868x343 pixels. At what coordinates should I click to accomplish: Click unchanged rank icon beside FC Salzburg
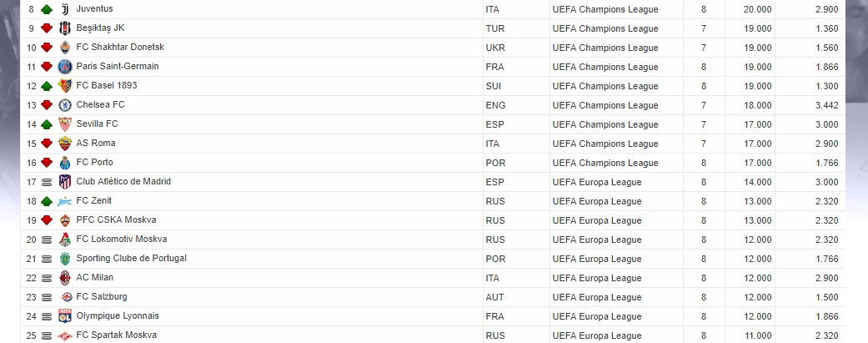point(47,297)
